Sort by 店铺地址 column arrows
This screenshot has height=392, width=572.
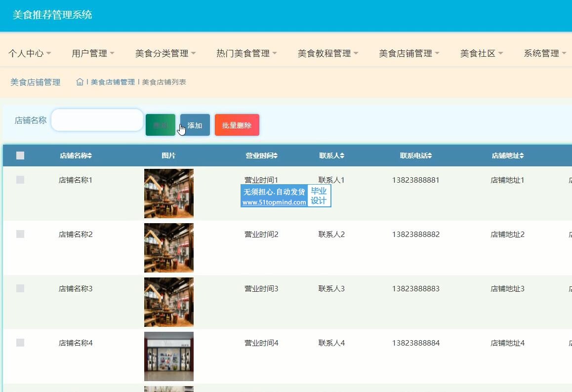coord(522,156)
